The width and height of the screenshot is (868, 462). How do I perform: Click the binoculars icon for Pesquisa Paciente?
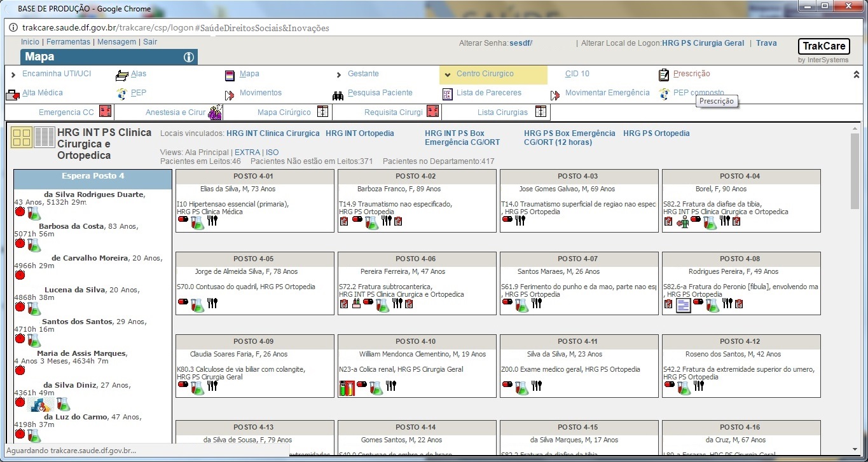[x=338, y=95]
